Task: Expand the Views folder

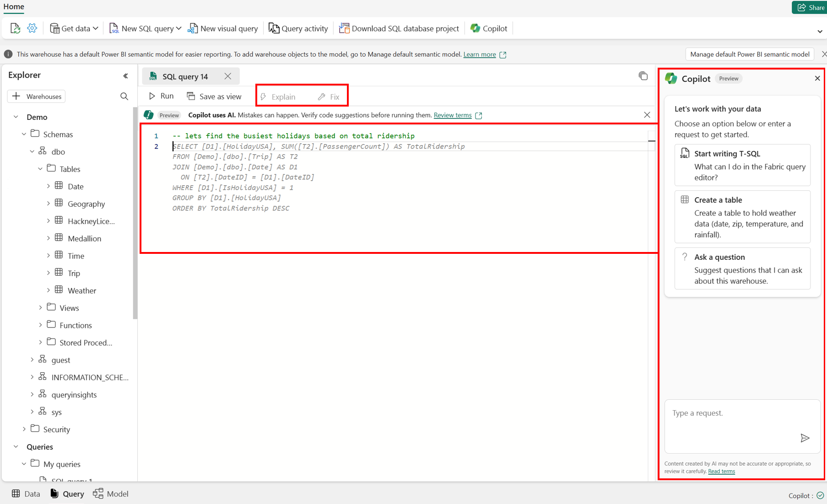Action: [x=41, y=308]
